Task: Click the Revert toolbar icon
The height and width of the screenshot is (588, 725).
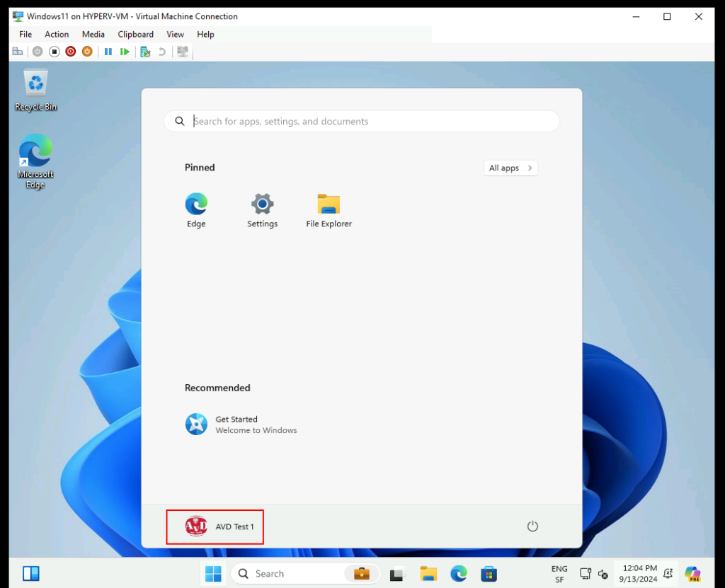Action: pyautogui.click(x=162, y=52)
